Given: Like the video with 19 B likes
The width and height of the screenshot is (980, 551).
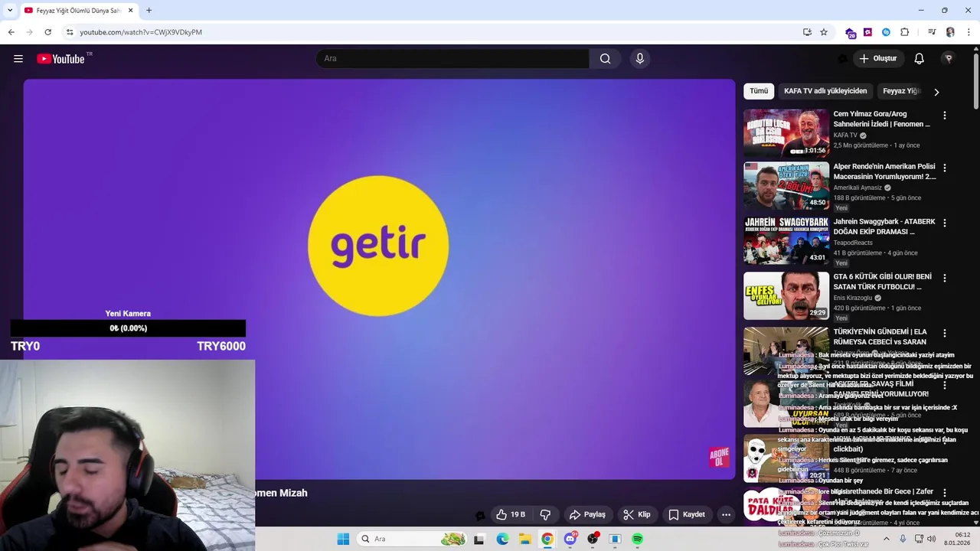Looking at the screenshot, I should coord(511,514).
